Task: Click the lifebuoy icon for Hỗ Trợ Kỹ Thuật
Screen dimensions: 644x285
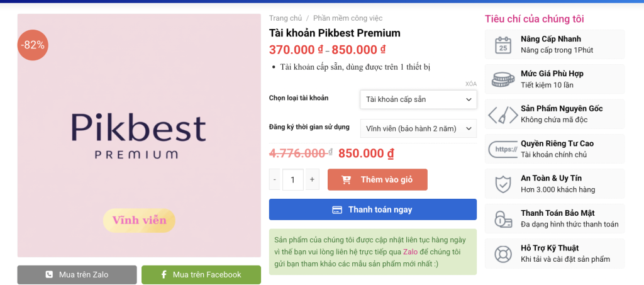Action: click(x=502, y=254)
